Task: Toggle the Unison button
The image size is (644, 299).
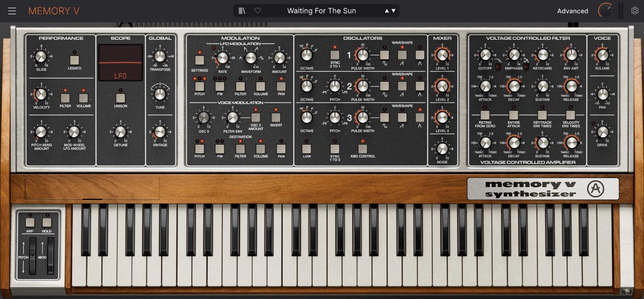Action: click(120, 98)
